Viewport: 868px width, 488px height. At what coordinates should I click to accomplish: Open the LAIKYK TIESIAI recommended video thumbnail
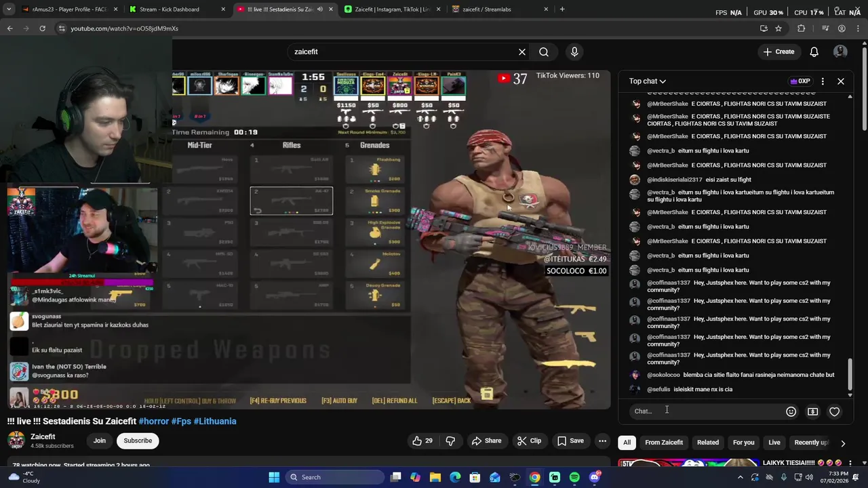click(688, 464)
